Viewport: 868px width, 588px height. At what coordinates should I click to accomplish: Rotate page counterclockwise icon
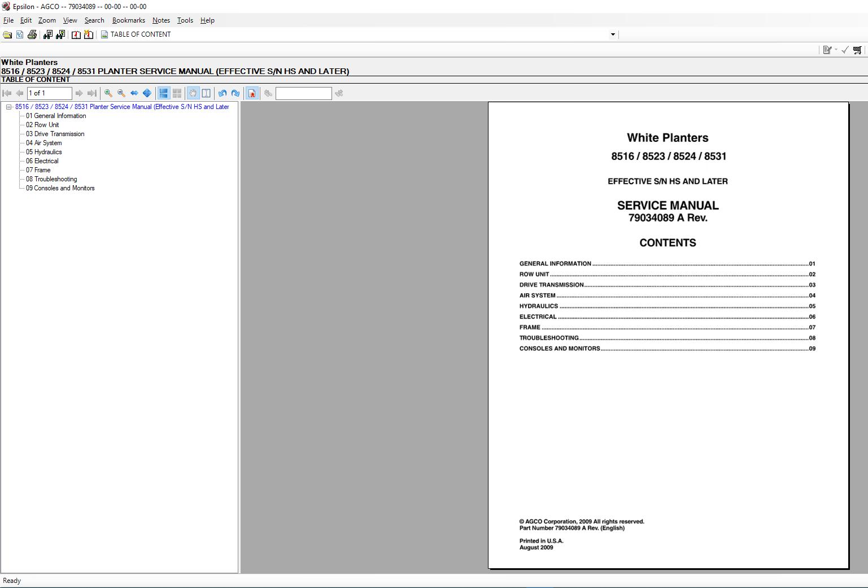coord(223,93)
